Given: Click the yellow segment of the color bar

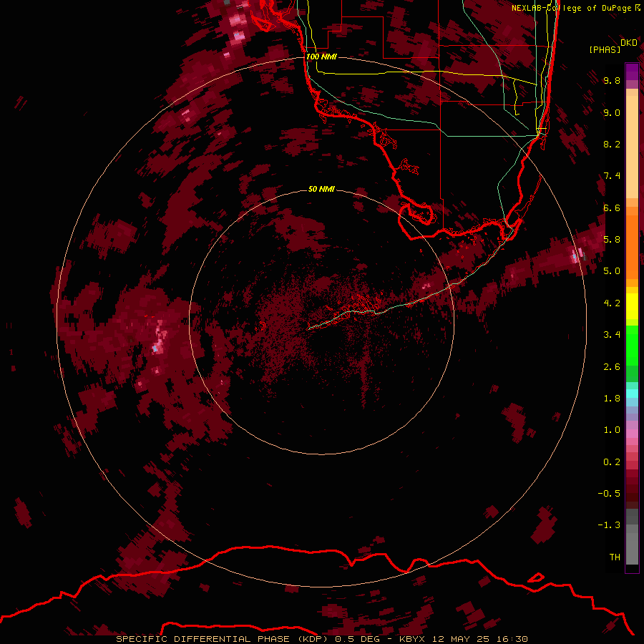Looking at the screenshot, I should click(632, 306).
